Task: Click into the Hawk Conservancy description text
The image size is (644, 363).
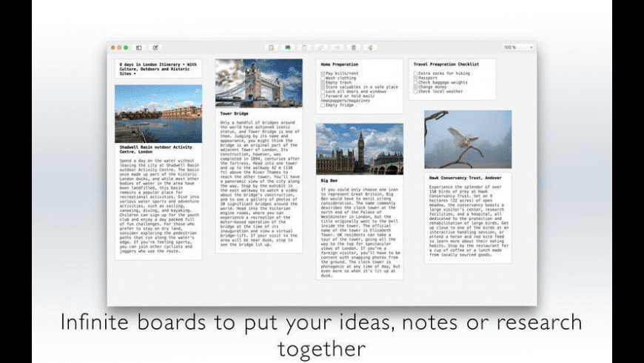Action: [x=469, y=221]
